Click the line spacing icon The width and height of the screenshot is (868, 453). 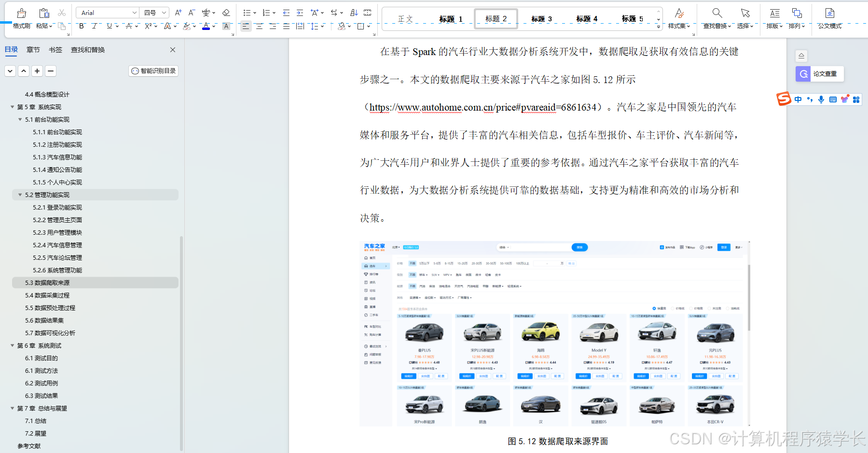click(314, 26)
